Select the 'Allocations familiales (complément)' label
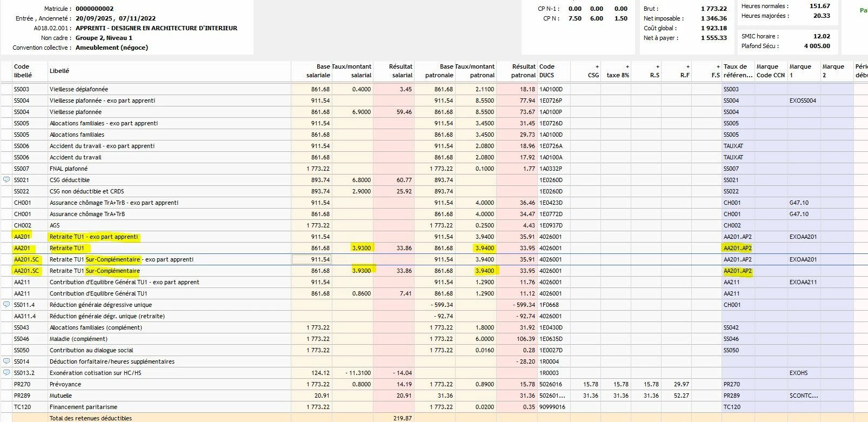This screenshot has width=868, height=422. point(96,327)
